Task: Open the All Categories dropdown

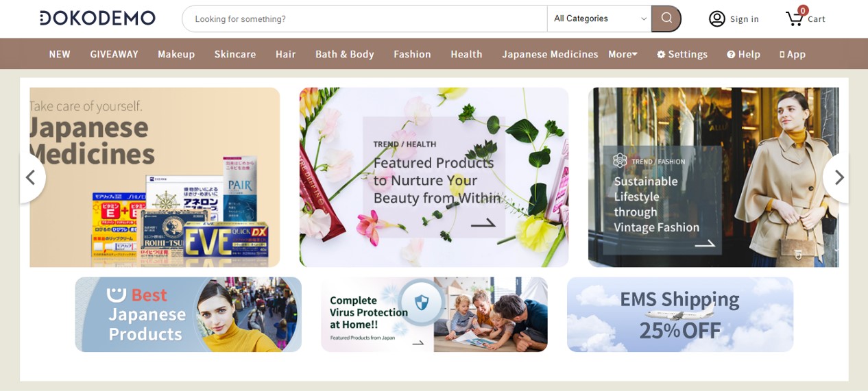Action: (599, 18)
